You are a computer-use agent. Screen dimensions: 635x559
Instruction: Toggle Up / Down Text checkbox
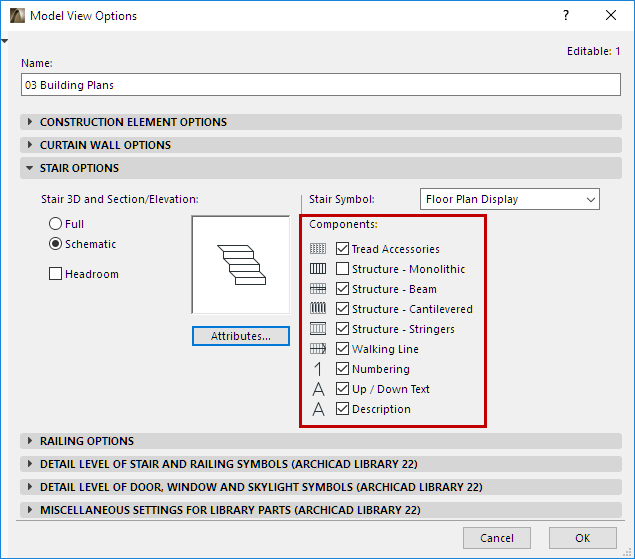click(342, 389)
